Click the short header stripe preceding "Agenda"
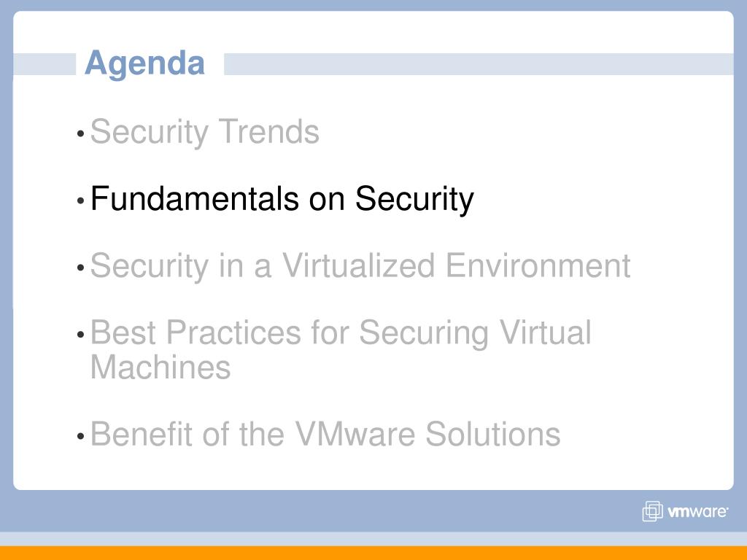Screen dimensions: 747x560 click(44, 64)
